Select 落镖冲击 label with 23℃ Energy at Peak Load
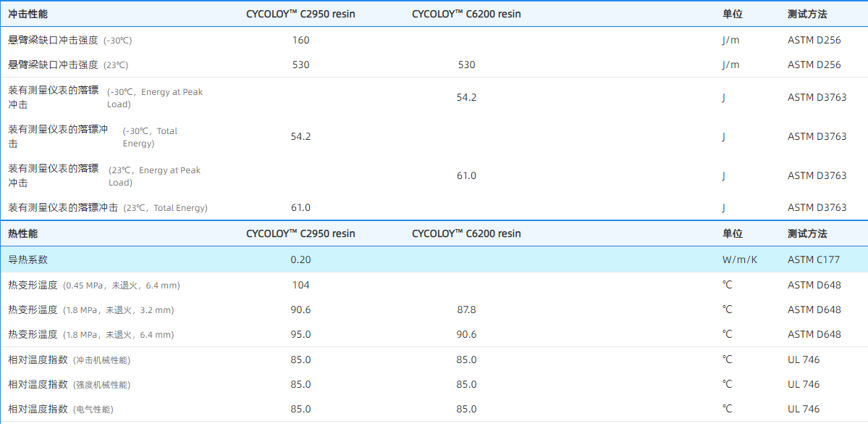This screenshot has height=424, width=868. coord(105,175)
